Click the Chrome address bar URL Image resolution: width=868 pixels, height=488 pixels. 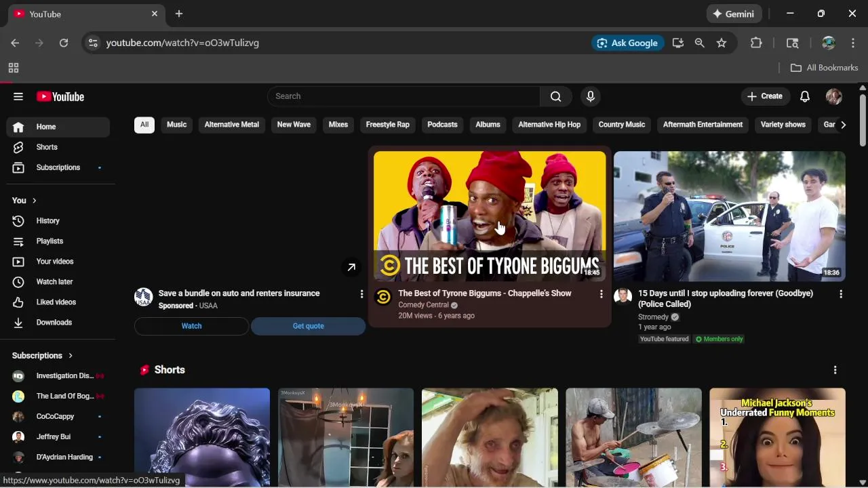(x=182, y=43)
